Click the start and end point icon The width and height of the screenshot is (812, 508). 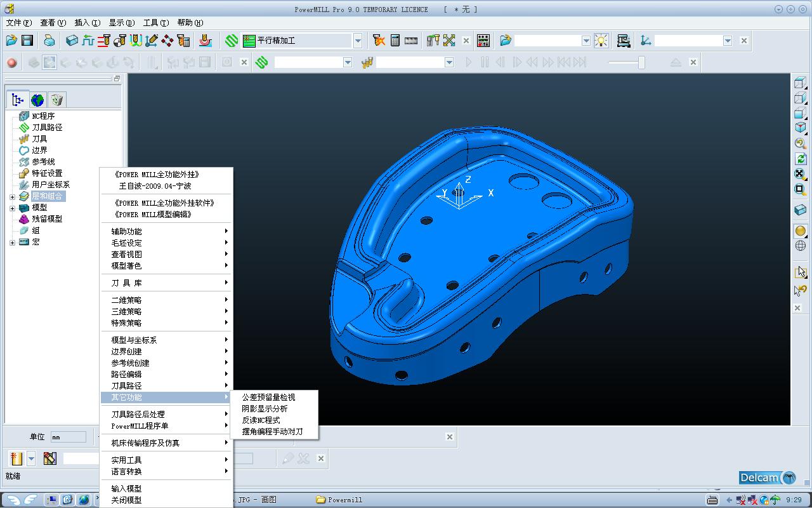click(119, 41)
